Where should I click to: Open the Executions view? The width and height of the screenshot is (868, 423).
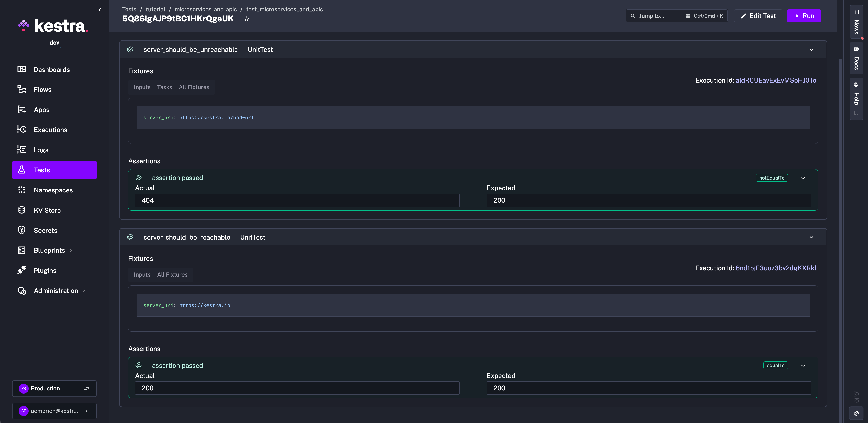[x=50, y=130]
